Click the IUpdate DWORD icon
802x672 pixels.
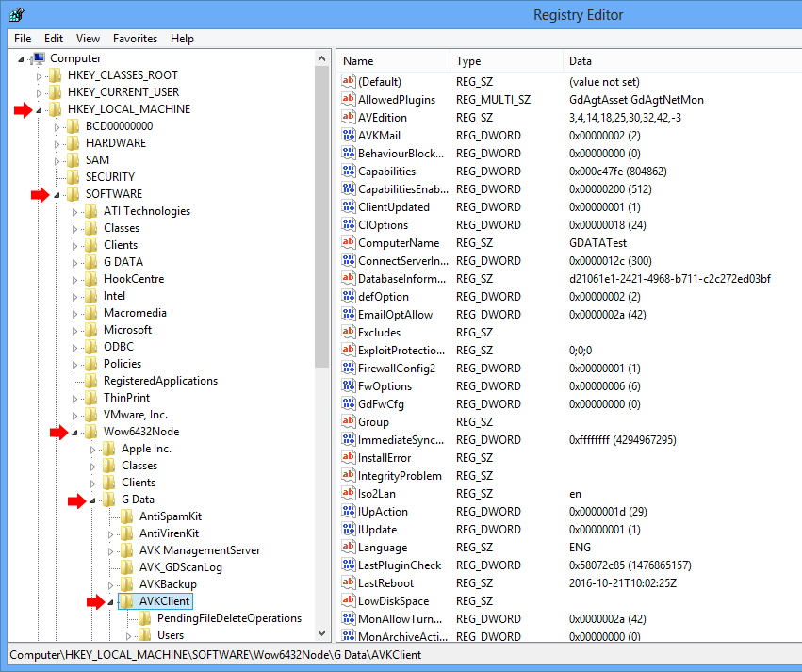click(349, 529)
